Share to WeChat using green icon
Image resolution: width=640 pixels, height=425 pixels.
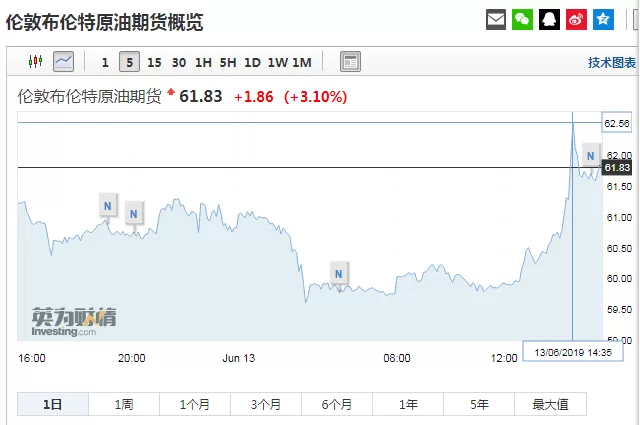(x=522, y=19)
